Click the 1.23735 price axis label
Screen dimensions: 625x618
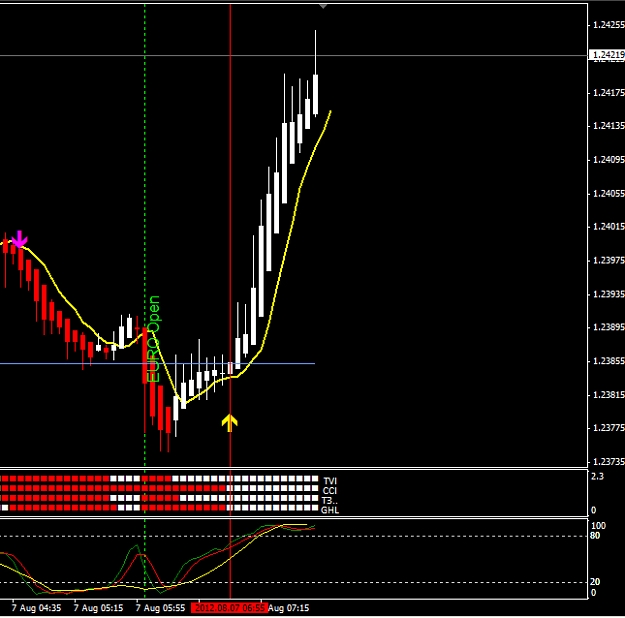pos(609,461)
